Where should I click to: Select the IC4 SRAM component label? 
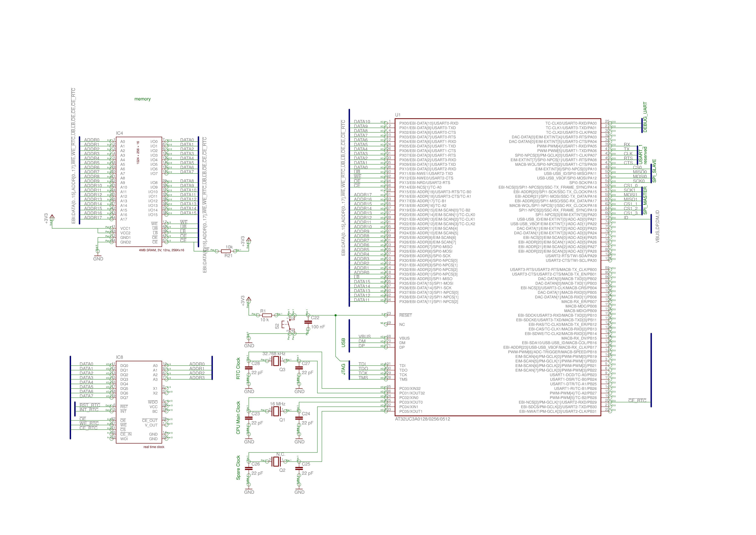coord(119,133)
